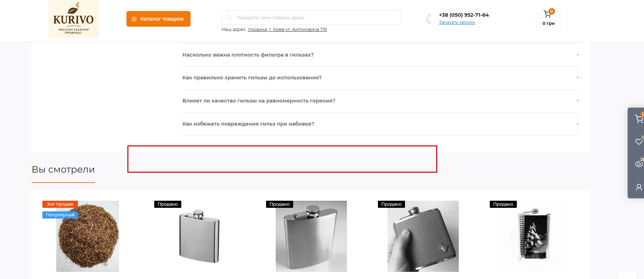Open the side panel wishlist heart icon
This screenshot has width=644, height=279.
[x=639, y=142]
